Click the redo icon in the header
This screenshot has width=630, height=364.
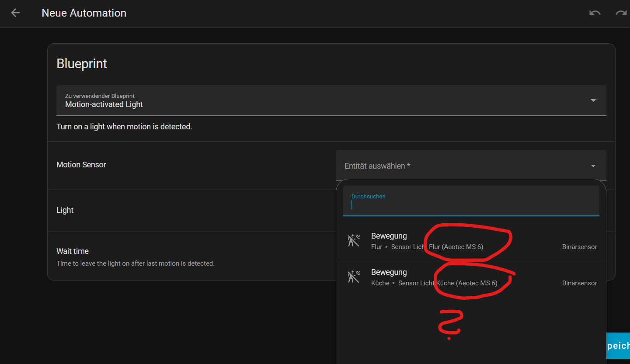pyautogui.click(x=621, y=13)
